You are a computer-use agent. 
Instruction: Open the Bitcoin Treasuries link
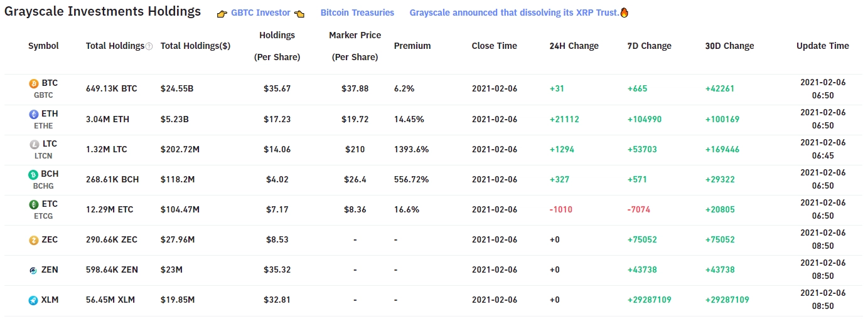[357, 13]
